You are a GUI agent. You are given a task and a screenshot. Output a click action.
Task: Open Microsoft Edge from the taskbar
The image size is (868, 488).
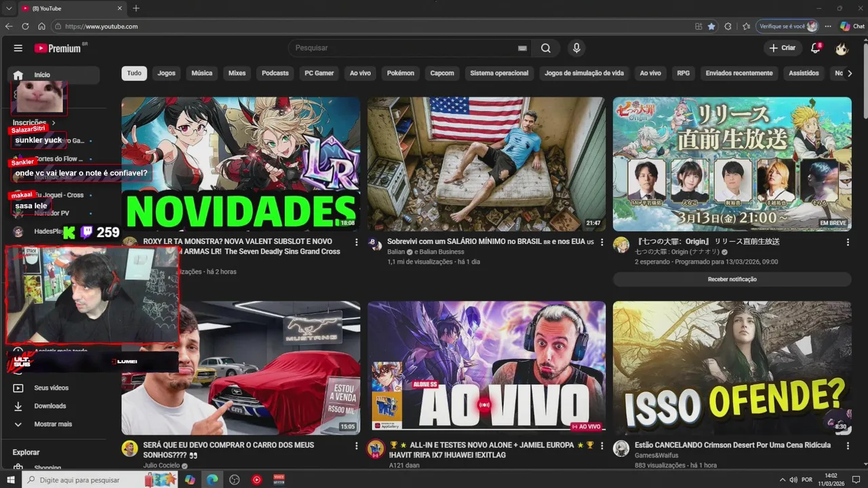[x=212, y=480]
